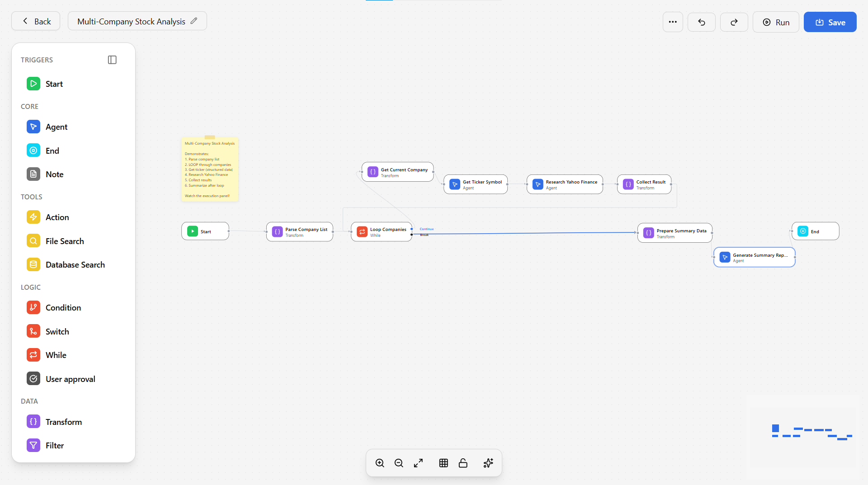Click the yellow sticky note on canvas
Viewport: 868px width, 485px height.
pos(210,170)
